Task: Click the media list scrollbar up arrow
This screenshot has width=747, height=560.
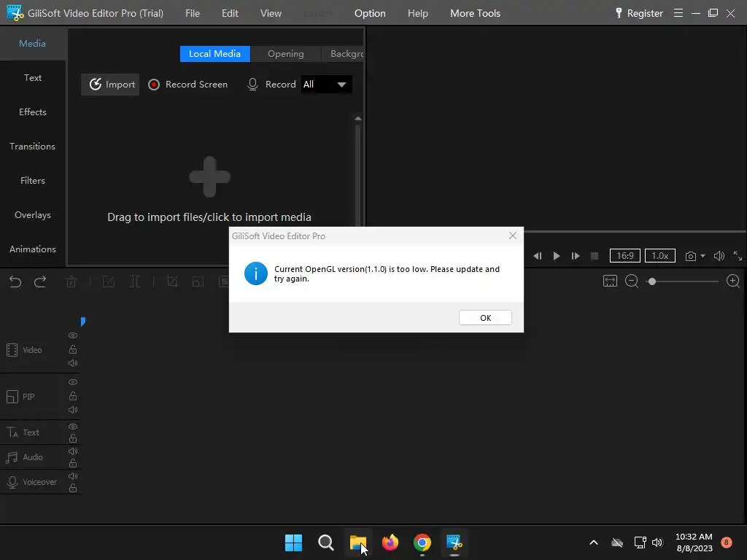Action: click(358, 119)
